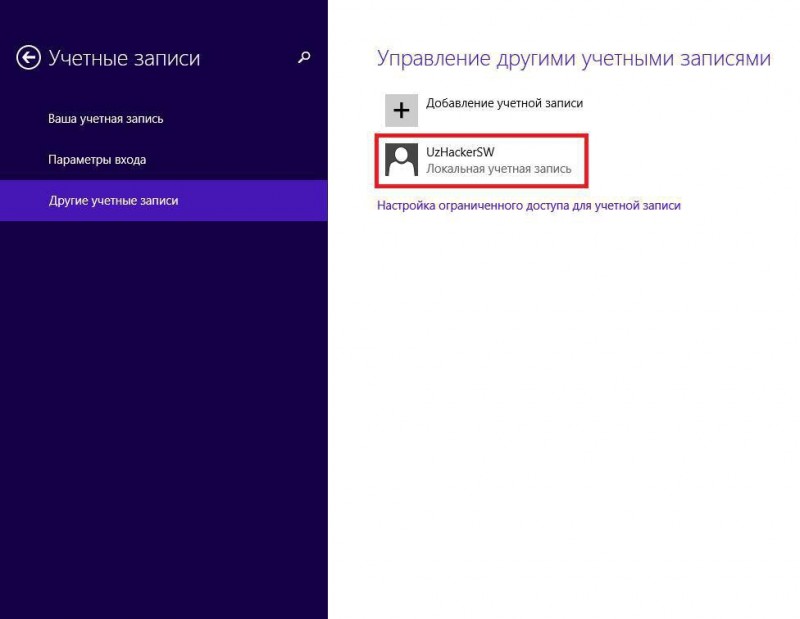Viewport: 800px width, 619px height.
Task: Select Другие учетные записи menu item
Action: click(x=164, y=201)
